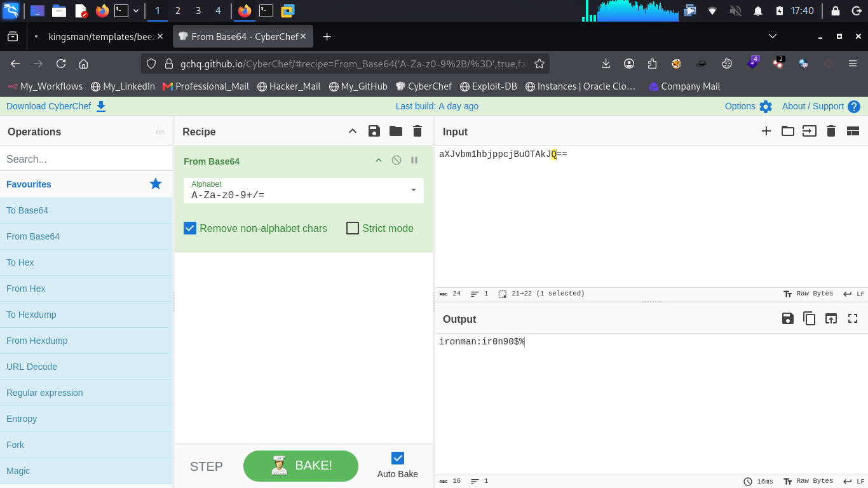Viewport: 868px width, 488px height.
Task: Maximise the output pane
Action: coord(853,318)
